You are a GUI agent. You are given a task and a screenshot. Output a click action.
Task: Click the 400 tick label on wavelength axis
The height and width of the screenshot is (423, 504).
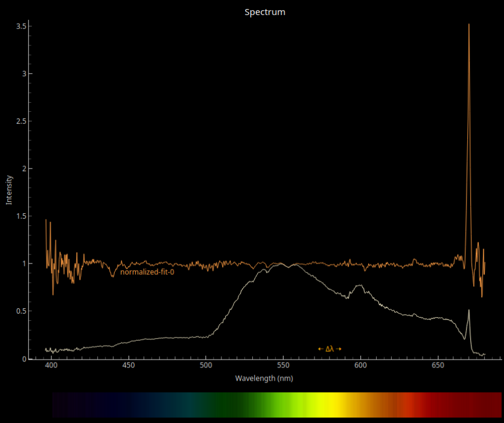51,366
